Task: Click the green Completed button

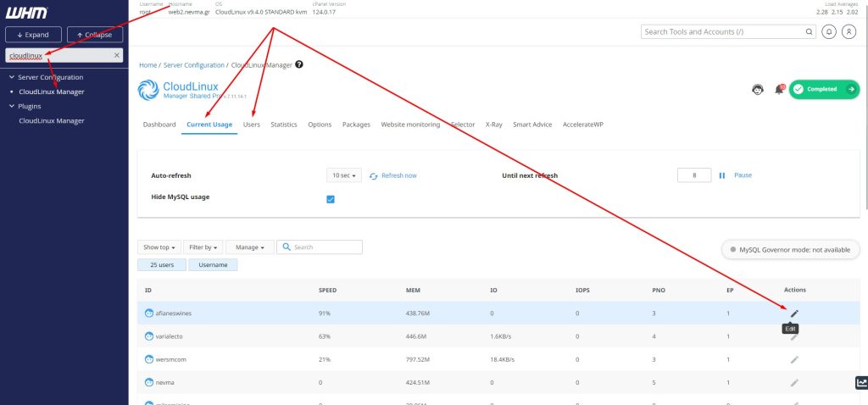Action: pos(823,89)
